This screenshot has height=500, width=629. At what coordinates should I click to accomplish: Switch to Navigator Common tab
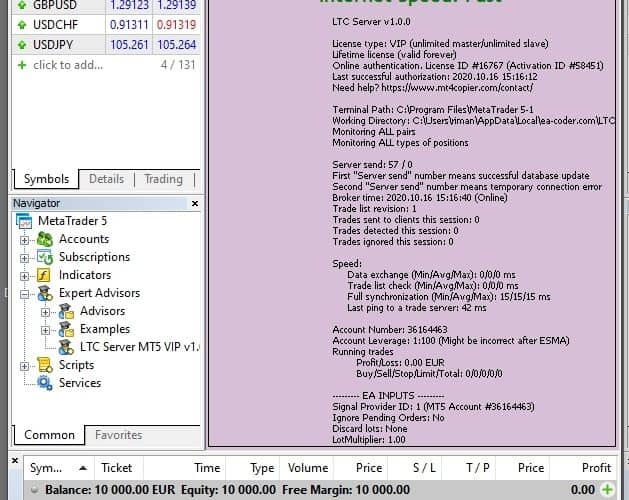49,435
